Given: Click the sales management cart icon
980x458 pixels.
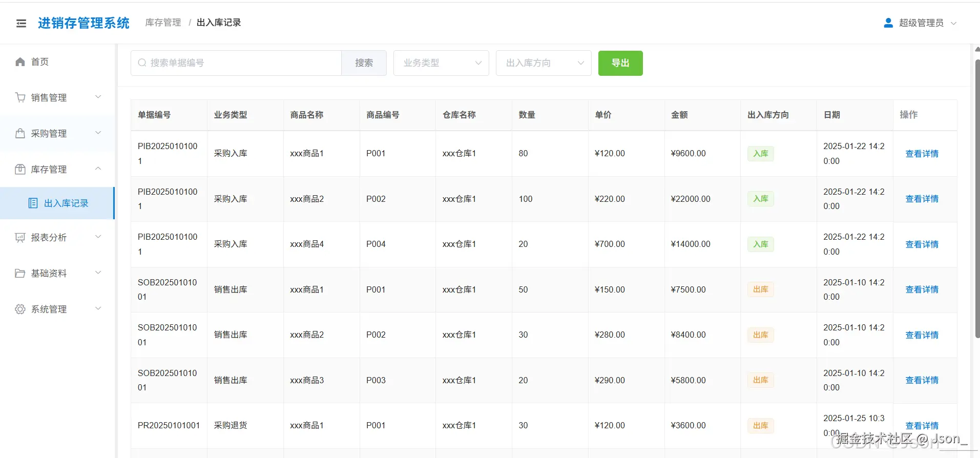Looking at the screenshot, I should point(20,97).
